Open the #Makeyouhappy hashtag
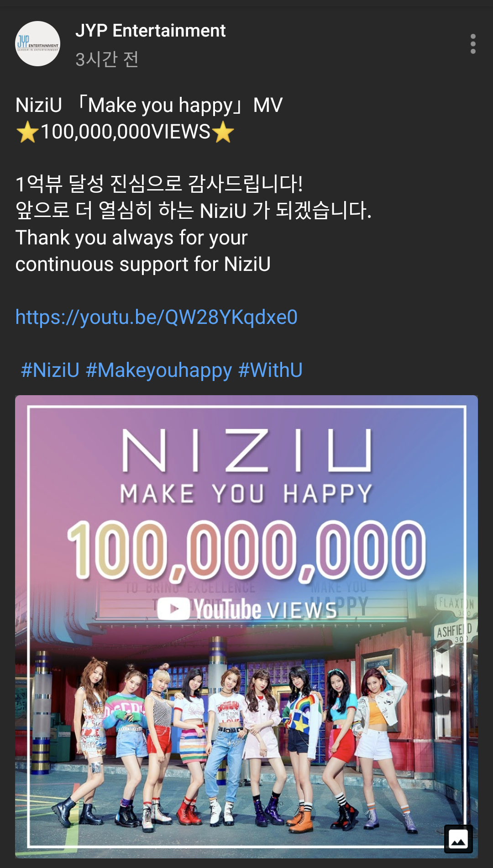This screenshot has height=868, width=493. coord(159,370)
